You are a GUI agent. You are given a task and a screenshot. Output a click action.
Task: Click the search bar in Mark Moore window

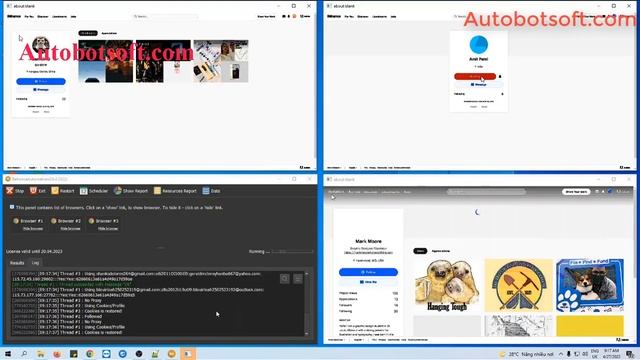pyautogui.click(x=486, y=191)
